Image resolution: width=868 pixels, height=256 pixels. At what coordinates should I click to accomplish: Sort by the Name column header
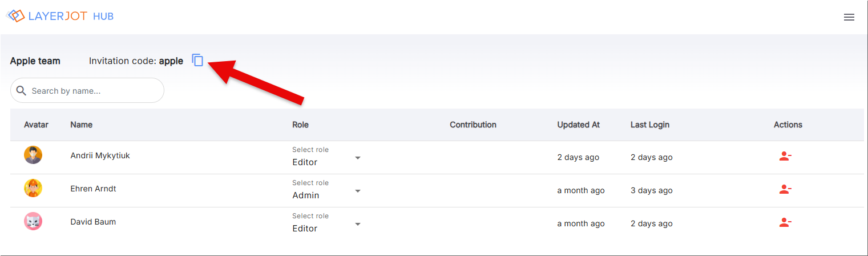coord(82,125)
